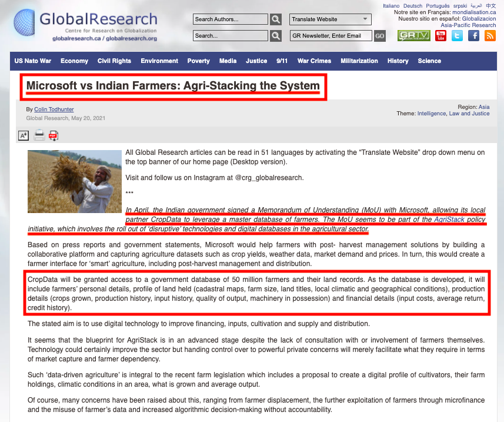Click the PDF export icon

point(54,135)
